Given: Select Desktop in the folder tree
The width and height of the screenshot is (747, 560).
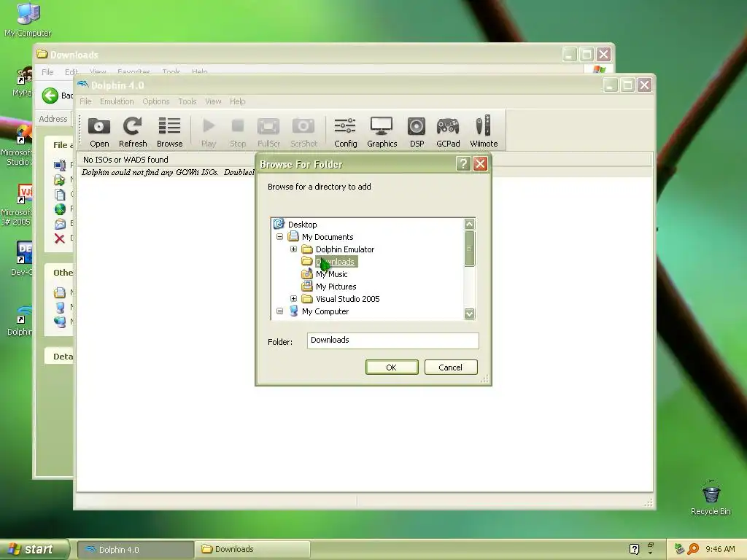Looking at the screenshot, I should (303, 225).
